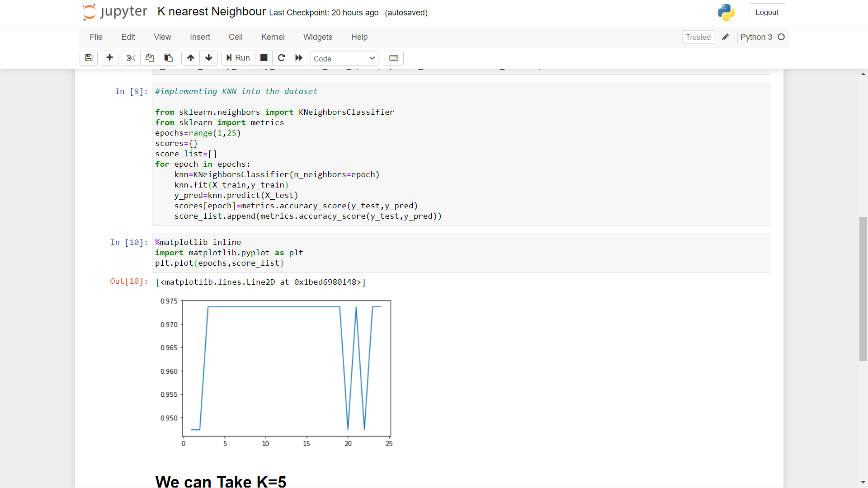This screenshot has width=868, height=488.
Task: Restart the kernel icon
Action: point(281,58)
